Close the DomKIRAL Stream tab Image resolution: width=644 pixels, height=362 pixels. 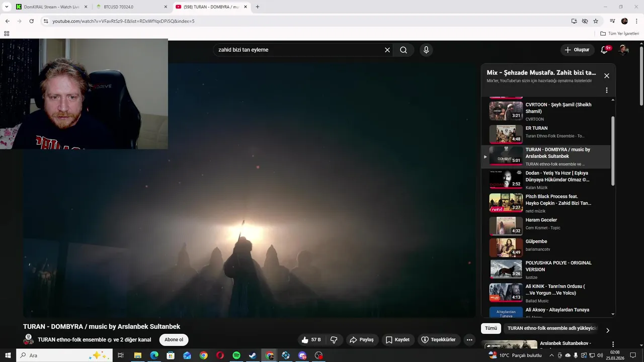(x=86, y=7)
